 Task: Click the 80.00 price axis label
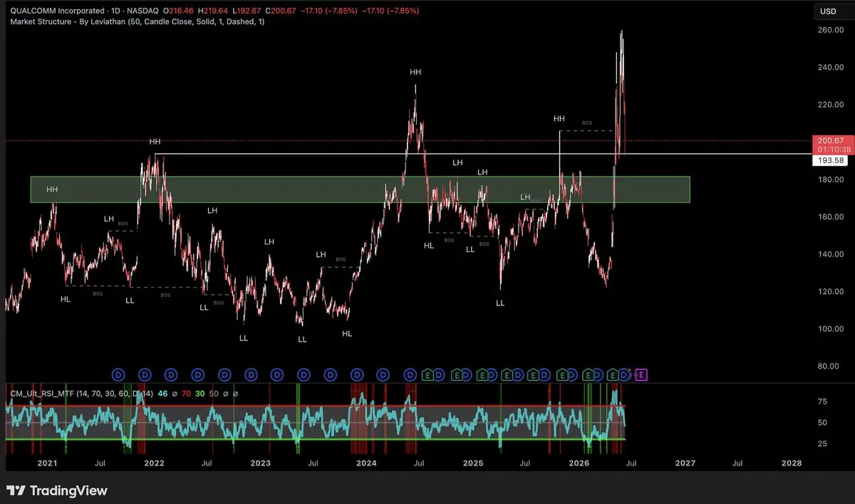click(828, 366)
